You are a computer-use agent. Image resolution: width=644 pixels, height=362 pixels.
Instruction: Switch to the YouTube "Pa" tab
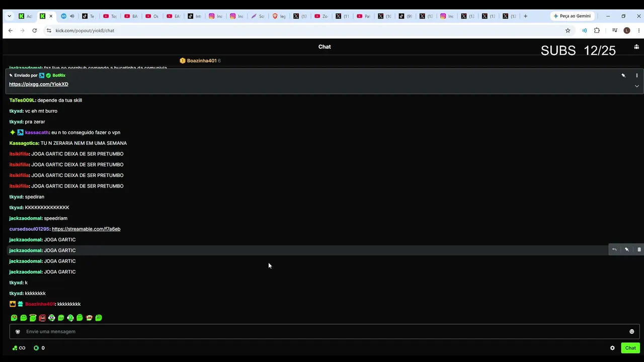coord(363,16)
